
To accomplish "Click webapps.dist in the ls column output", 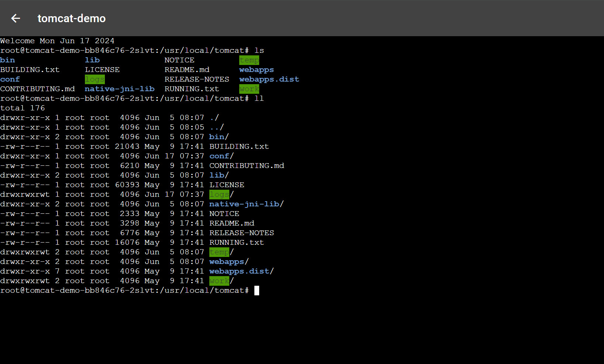I will [269, 79].
